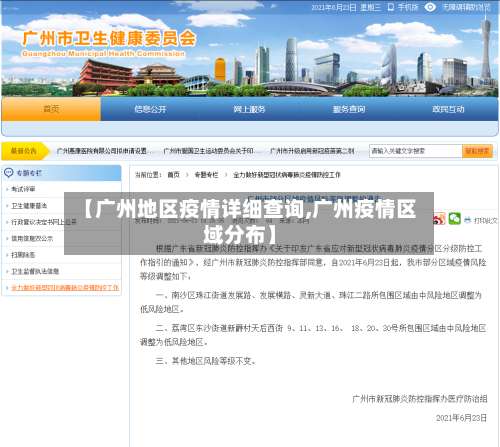Click the last breadcrumb about 疫情防控工作
Screen dimensions: 500x447
point(287,175)
